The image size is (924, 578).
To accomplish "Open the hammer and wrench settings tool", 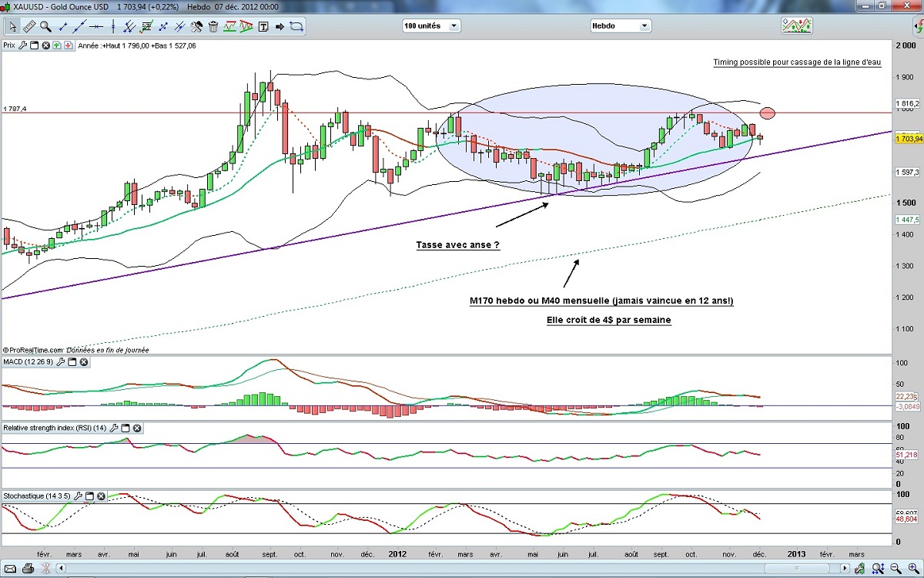I will click(x=196, y=26).
